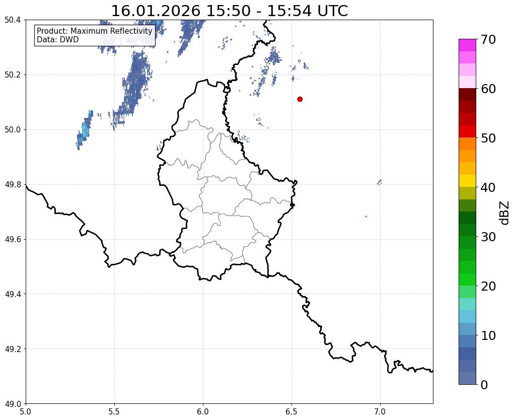Click colorbar tick label 0
Screen dimensions: 515x420
pyautogui.click(x=484, y=385)
